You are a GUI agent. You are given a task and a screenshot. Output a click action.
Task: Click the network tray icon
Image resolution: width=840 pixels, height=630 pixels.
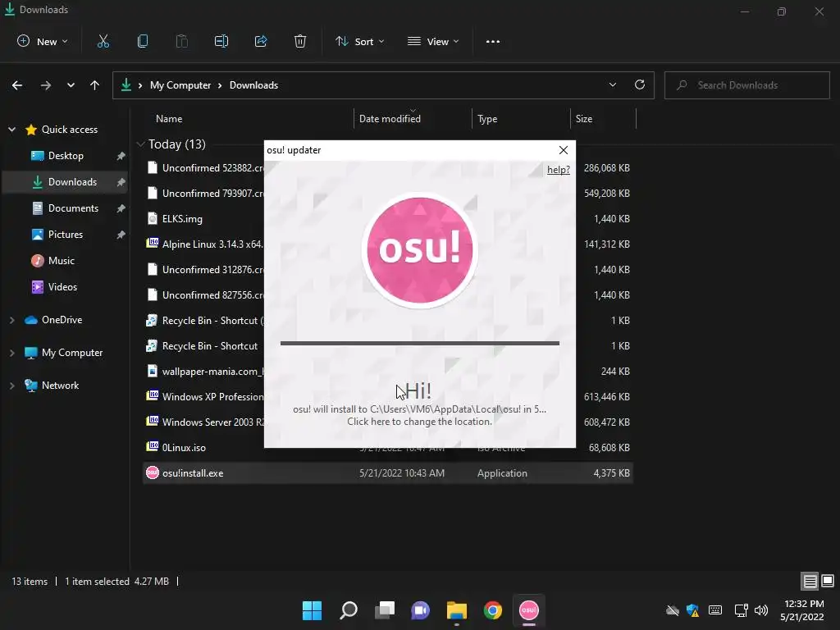[x=741, y=610]
